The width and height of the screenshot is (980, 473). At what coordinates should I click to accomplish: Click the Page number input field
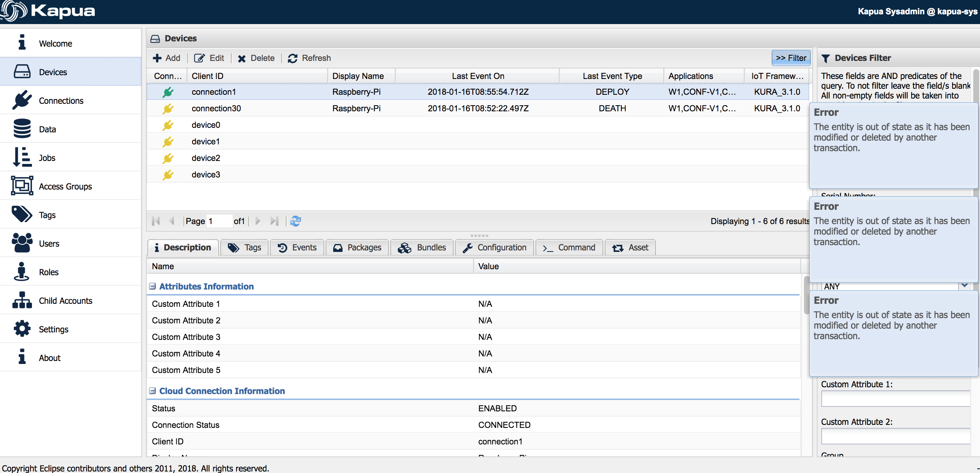point(219,221)
